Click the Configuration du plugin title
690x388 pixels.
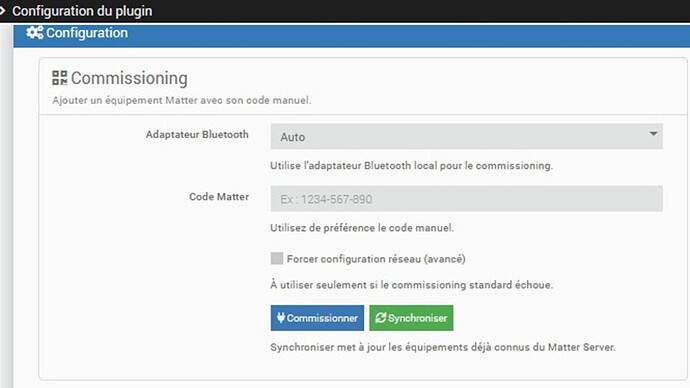82,11
